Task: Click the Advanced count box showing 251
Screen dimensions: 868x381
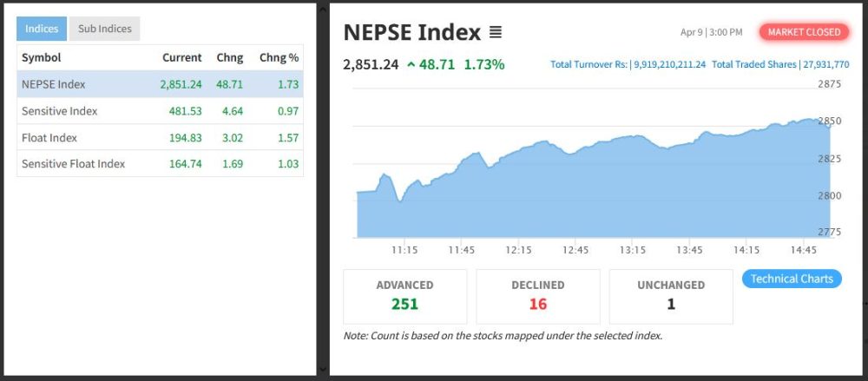Action: [404, 295]
